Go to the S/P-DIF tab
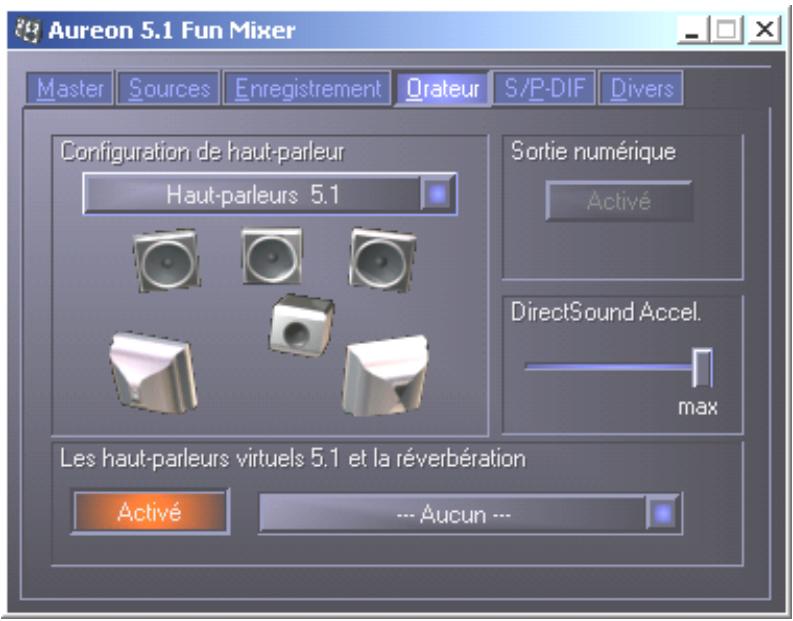Image resolution: width=793 pixels, height=621 pixels. (544, 88)
